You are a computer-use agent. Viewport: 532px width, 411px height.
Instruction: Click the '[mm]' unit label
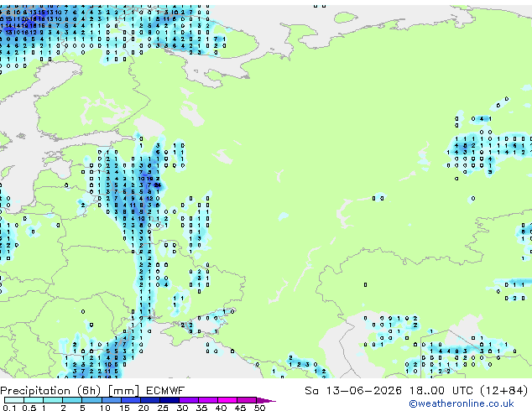coord(124,391)
